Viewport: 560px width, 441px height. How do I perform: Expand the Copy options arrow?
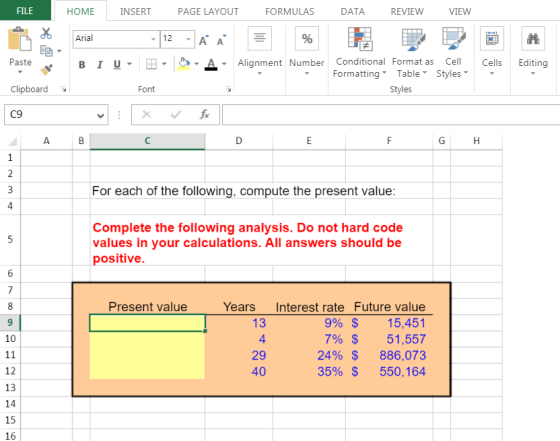pos(59,51)
